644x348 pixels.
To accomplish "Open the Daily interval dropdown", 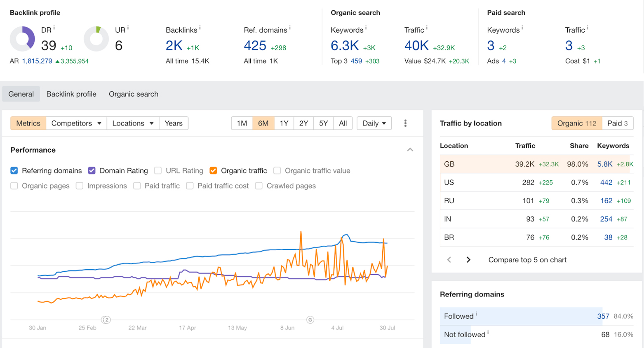I will 374,123.
